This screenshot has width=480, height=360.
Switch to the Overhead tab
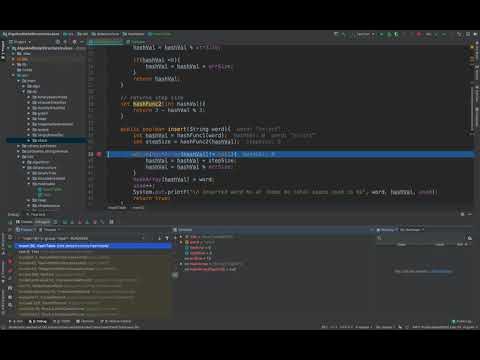pos(412,230)
